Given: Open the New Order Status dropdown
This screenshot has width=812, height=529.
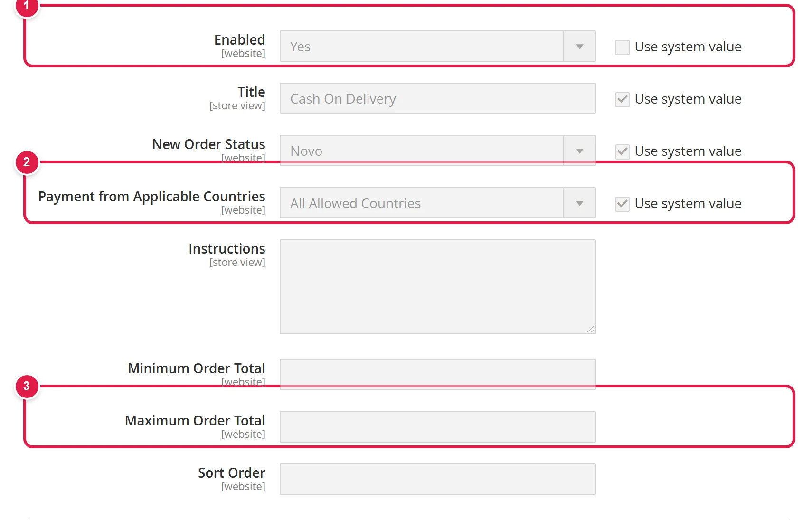Looking at the screenshot, I should pyautogui.click(x=437, y=151).
